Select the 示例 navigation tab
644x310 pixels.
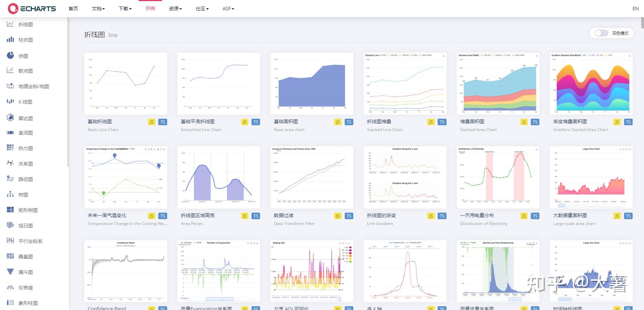pyautogui.click(x=150, y=8)
